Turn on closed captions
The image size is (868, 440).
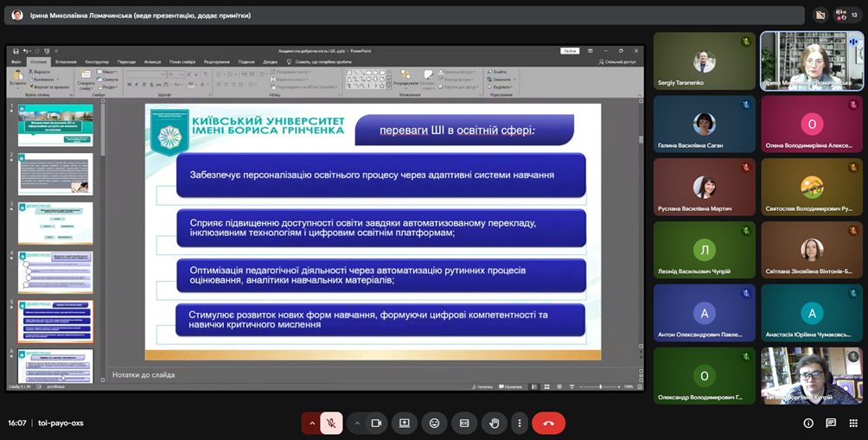coord(464,423)
